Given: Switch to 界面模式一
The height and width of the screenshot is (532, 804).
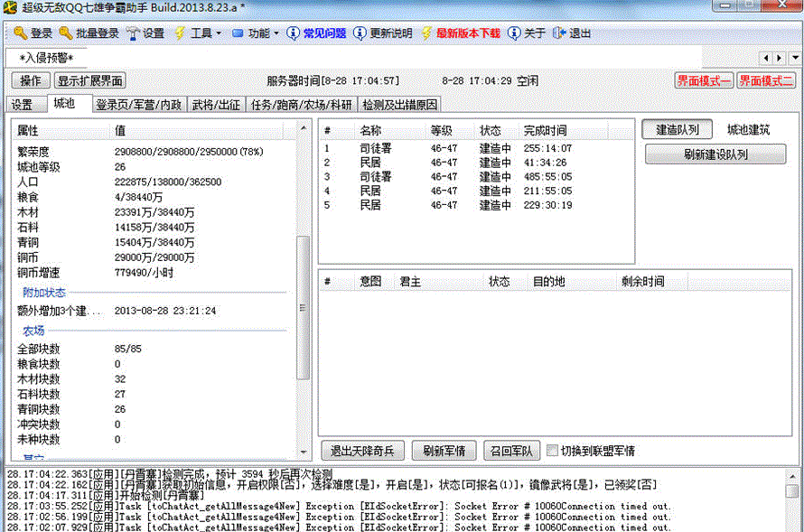Looking at the screenshot, I should tap(704, 81).
